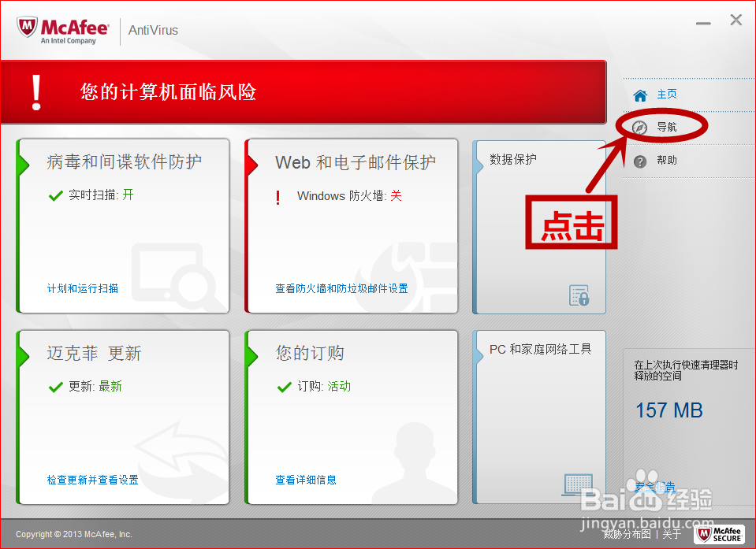The height and width of the screenshot is (549, 756).
Task: Open the 安全报告 link
Action: click(655, 487)
